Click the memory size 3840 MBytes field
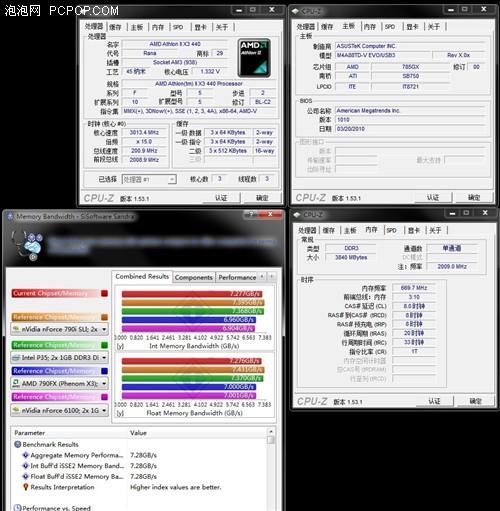This screenshot has width=500, height=511. pyautogui.click(x=351, y=257)
